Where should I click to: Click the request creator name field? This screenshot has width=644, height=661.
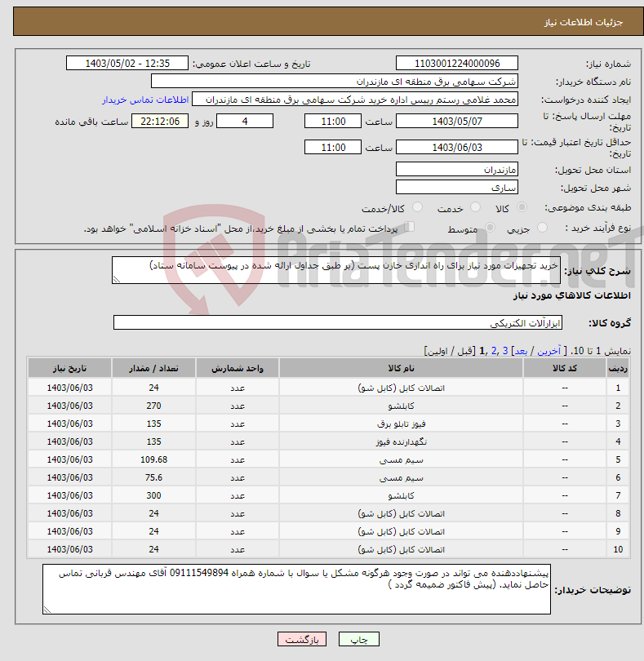click(355, 100)
